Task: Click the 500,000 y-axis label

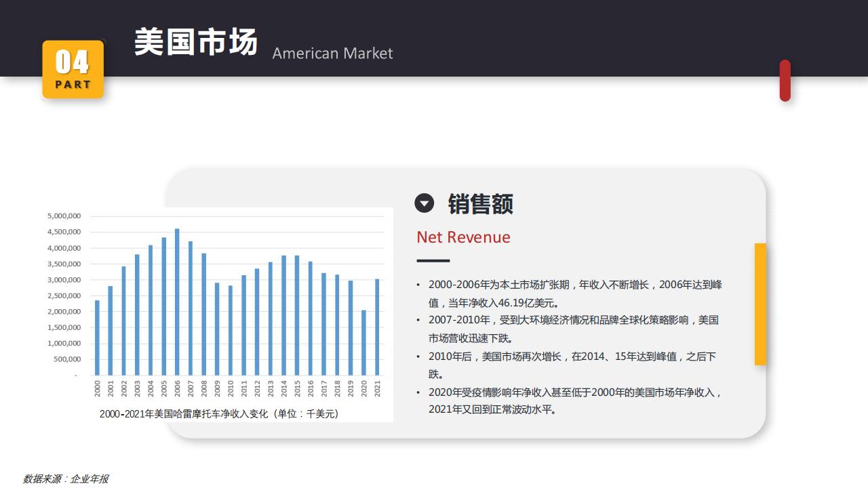Action: click(x=67, y=359)
